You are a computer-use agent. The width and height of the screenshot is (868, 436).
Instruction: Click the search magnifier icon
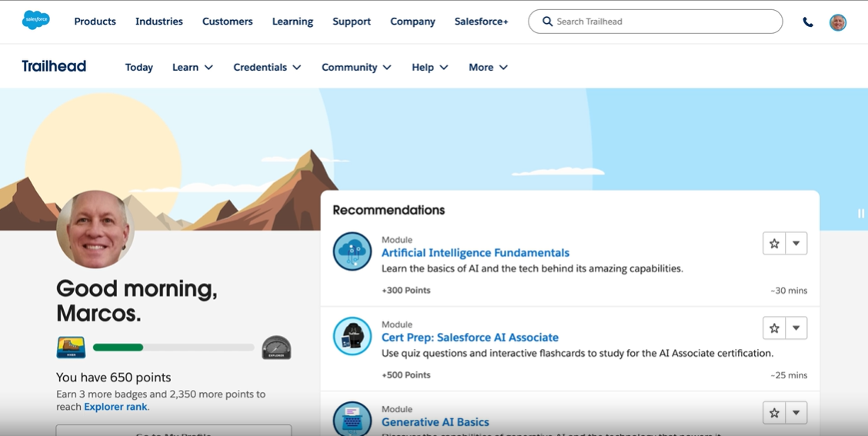click(547, 22)
